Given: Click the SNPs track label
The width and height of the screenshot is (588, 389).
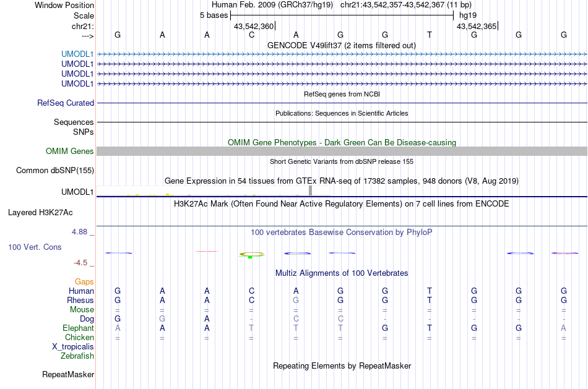Looking at the screenshot, I should tap(84, 132).
